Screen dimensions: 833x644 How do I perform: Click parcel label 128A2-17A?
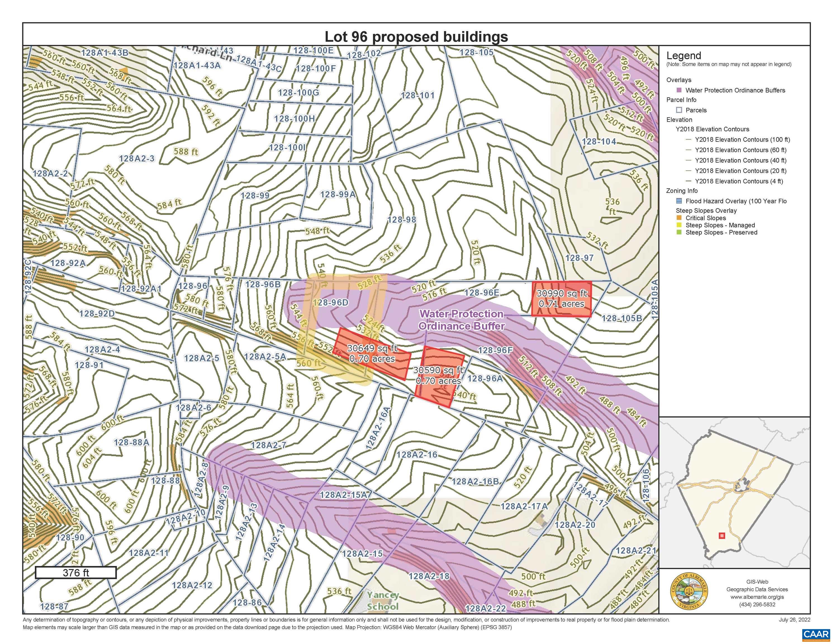coord(524,506)
